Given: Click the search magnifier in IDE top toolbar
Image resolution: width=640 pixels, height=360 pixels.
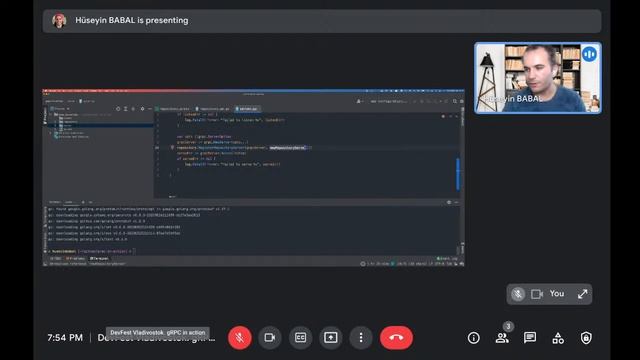Looking at the screenshot, I should pos(455,101).
